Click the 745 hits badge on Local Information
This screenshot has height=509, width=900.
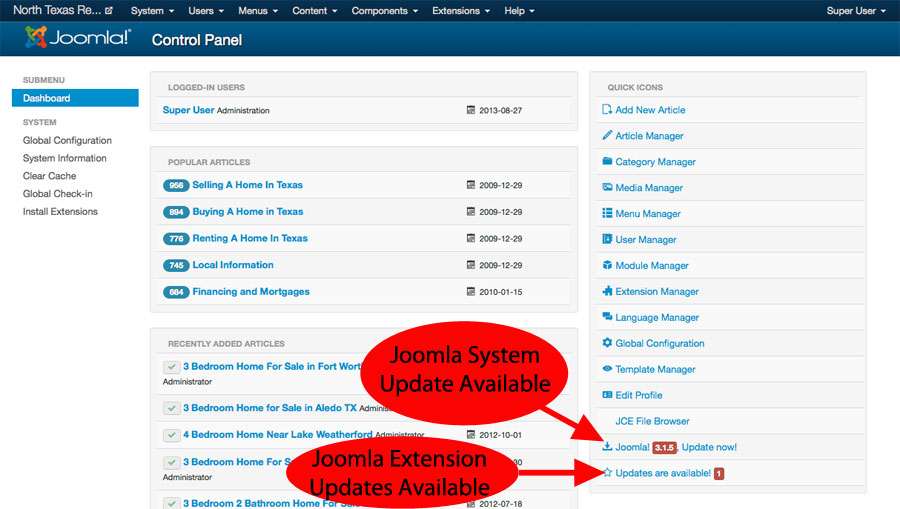pos(176,265)
